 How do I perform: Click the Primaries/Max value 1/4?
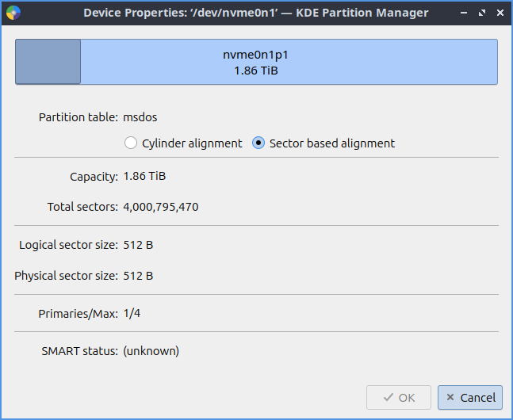click(x=132, y=314)
